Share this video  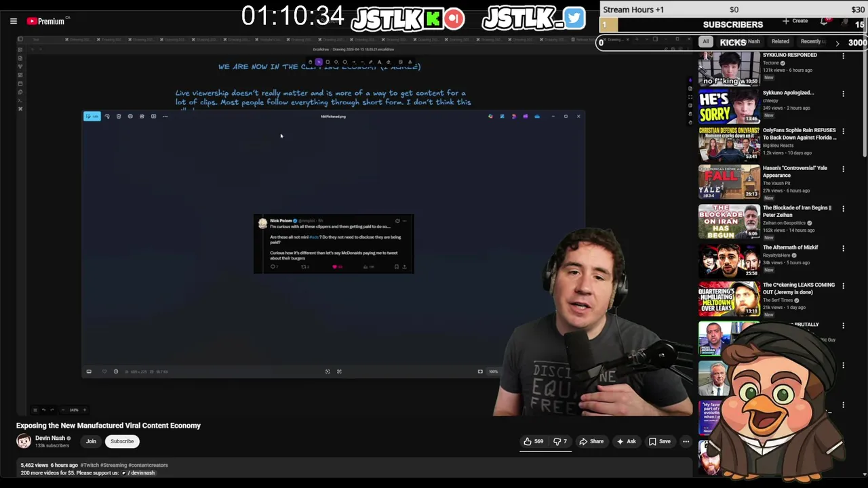click(x=591, y=441)
